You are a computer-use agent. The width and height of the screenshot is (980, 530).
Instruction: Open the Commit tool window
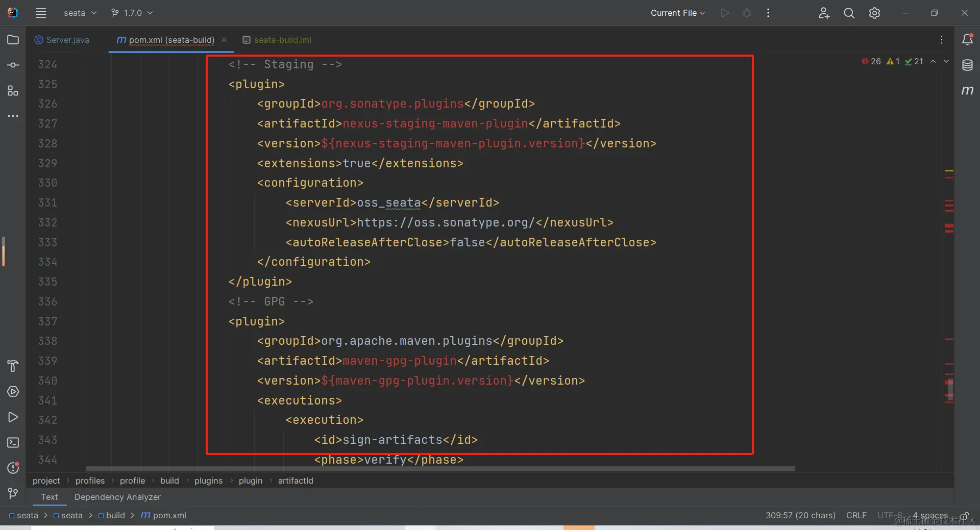(13, 65)
